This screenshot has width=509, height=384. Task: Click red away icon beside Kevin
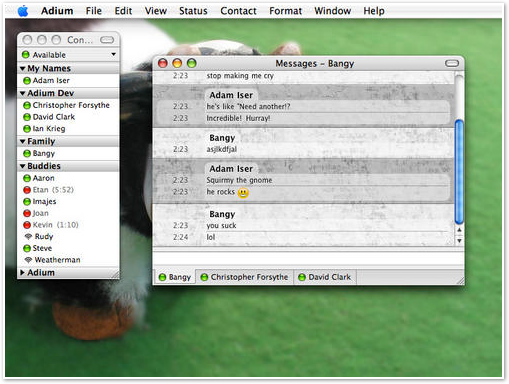[27, 225]
